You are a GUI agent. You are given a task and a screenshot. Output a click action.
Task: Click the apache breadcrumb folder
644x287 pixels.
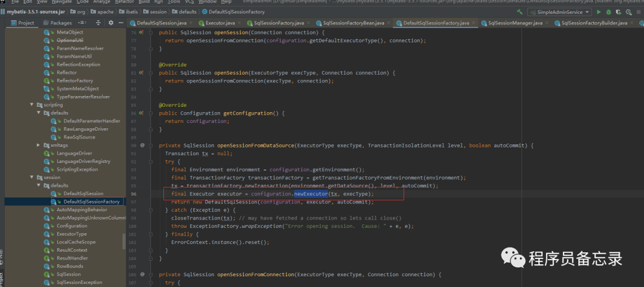(102, 12)
